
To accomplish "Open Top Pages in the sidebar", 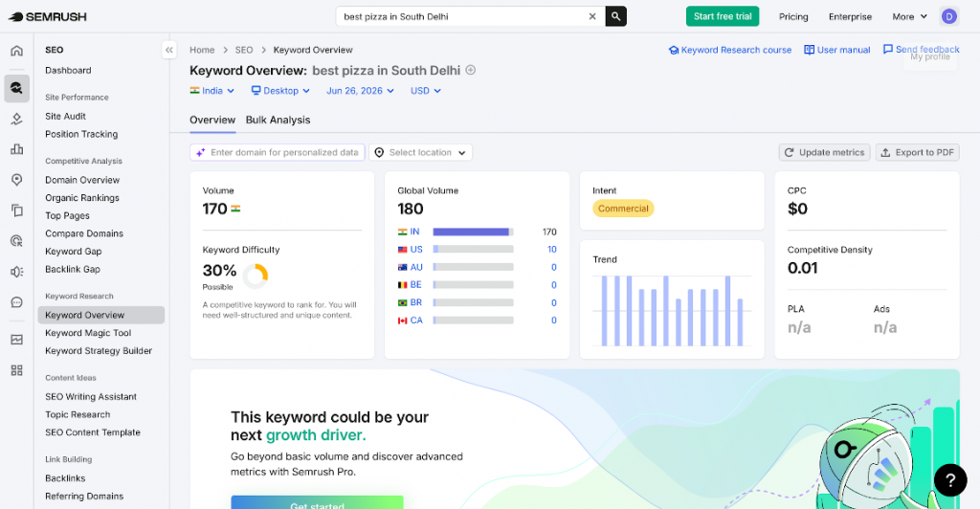I will tap(68, 215).
